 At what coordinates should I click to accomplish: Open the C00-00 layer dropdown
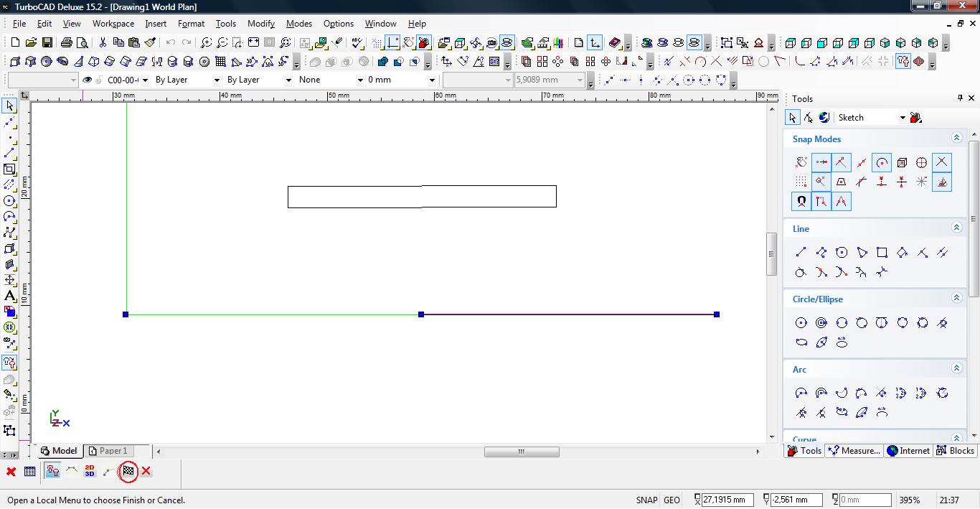coord(145,80)
